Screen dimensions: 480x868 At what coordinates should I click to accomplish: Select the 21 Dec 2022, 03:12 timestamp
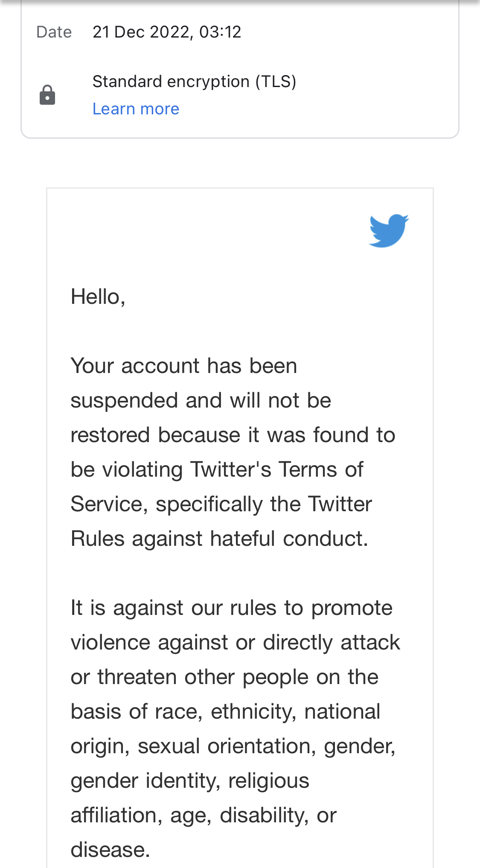point(167,32)
